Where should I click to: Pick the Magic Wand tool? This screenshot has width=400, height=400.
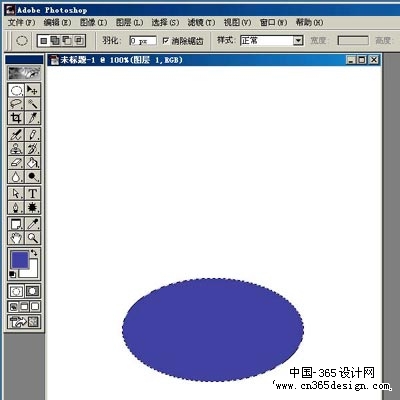pyautogui.click(x=33, y=104)
